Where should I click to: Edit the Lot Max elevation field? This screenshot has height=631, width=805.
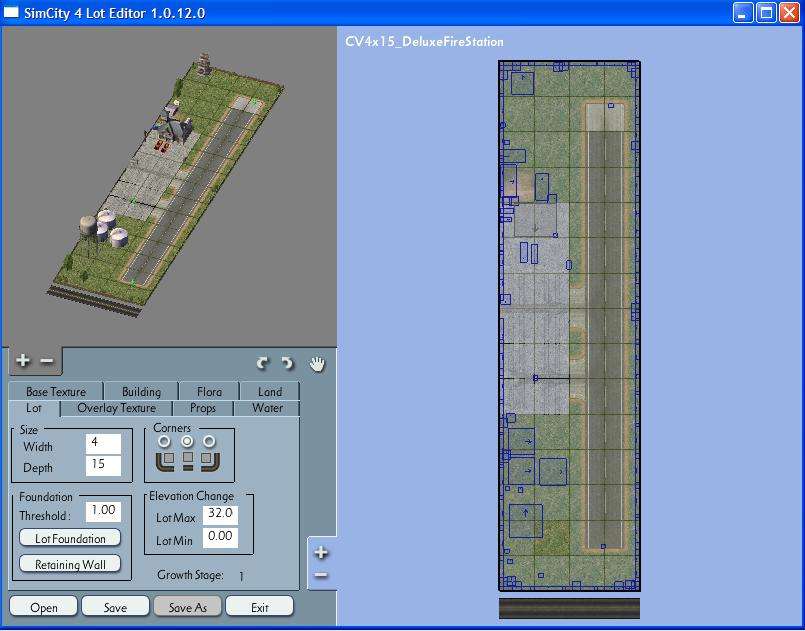[x=220, y=515]
